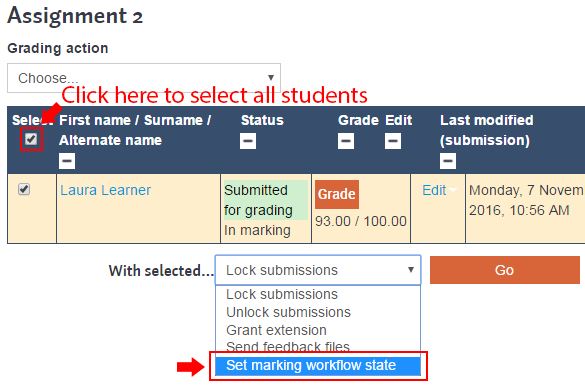The height and width of the screenshot is (385, 585).
Task: Select Send feedback files option
Action: pyautogui.click(x=288, y=347)
